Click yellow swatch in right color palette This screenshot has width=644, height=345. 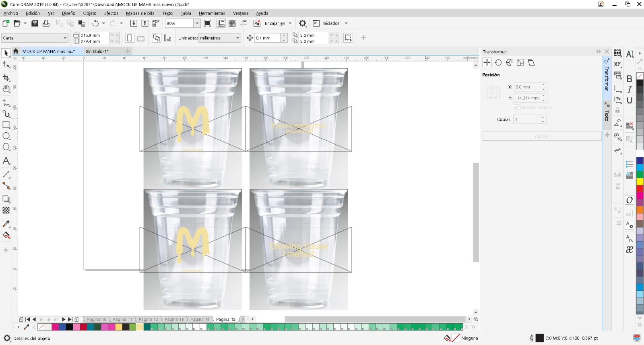click(640, 181)
